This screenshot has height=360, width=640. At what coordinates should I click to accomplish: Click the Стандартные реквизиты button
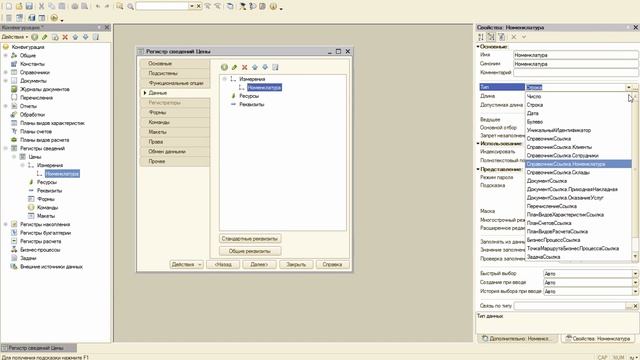(250, 238)
